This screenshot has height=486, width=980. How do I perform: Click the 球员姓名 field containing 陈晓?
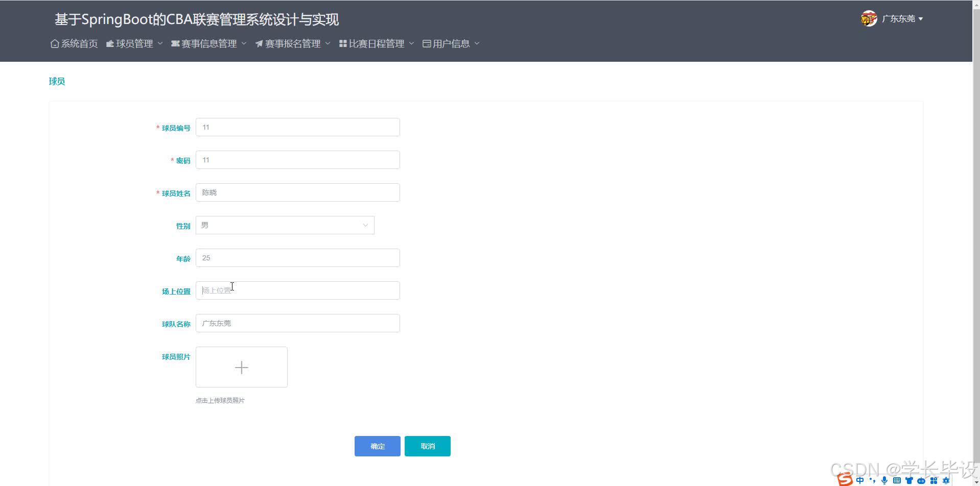point(298,192)
